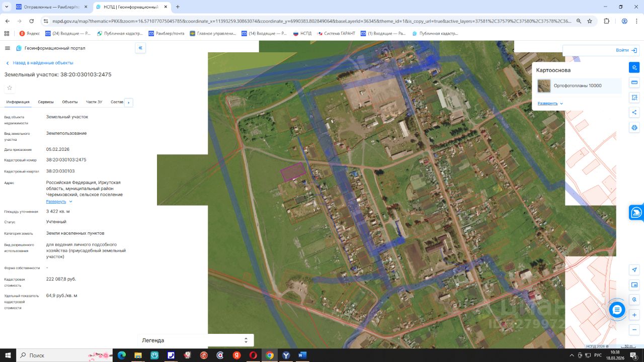This screenshot has width=644, height=362.
Task: Open the assistant chat side tab
Action: tap(636, 212)
